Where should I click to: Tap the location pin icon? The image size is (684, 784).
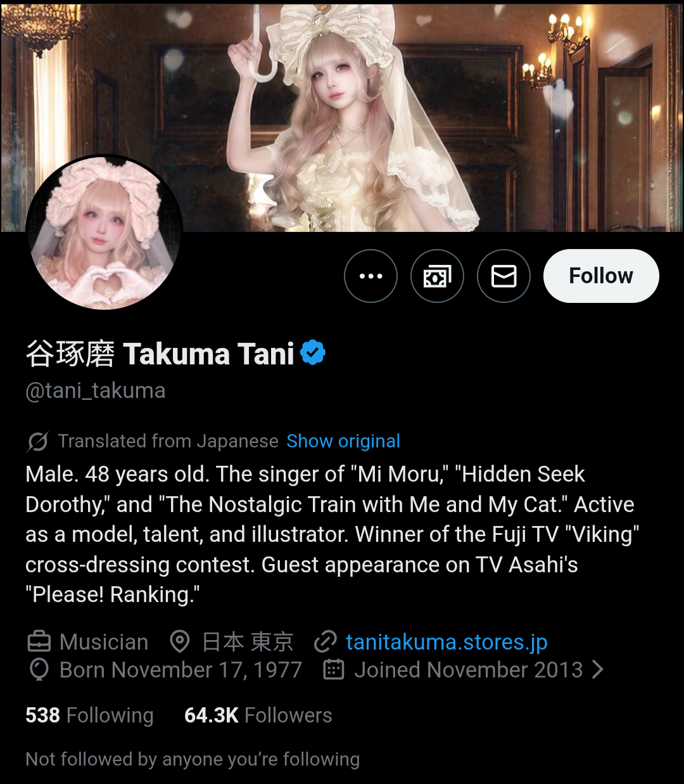[180, 642]
